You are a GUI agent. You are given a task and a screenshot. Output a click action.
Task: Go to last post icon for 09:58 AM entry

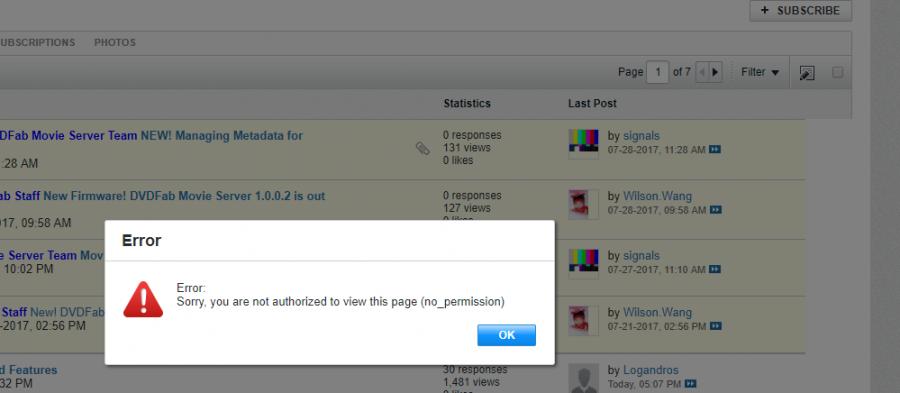(x=716, y=210)
